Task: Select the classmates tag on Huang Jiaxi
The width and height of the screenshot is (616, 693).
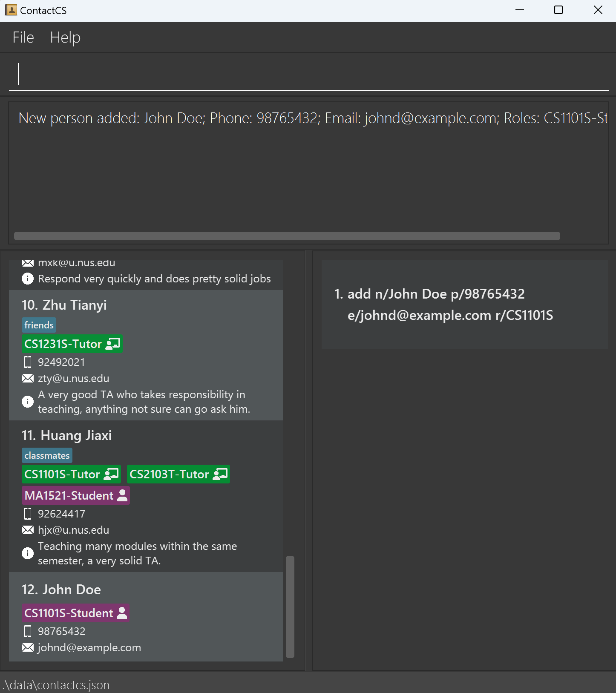Action: click(x=47, y=455)
